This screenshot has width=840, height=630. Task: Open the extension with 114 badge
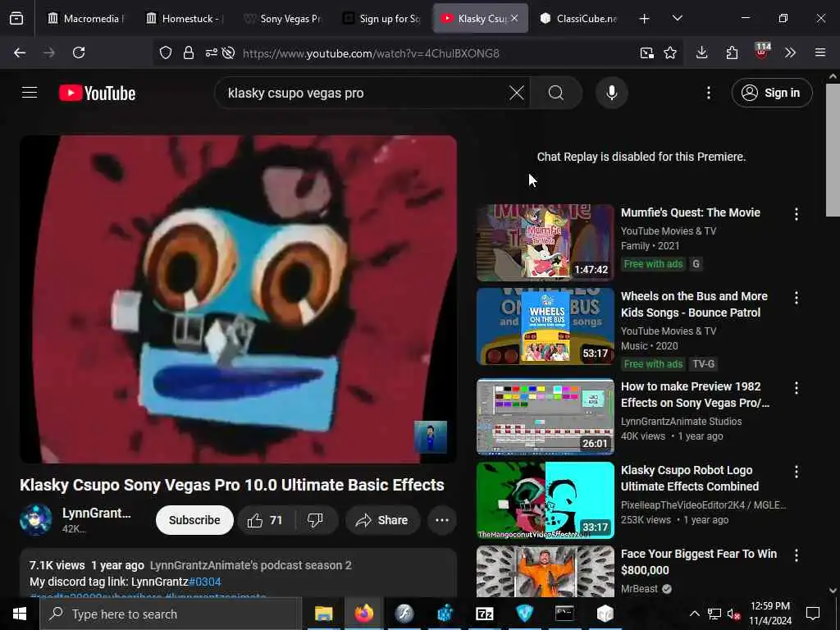[x=762, y=51]
